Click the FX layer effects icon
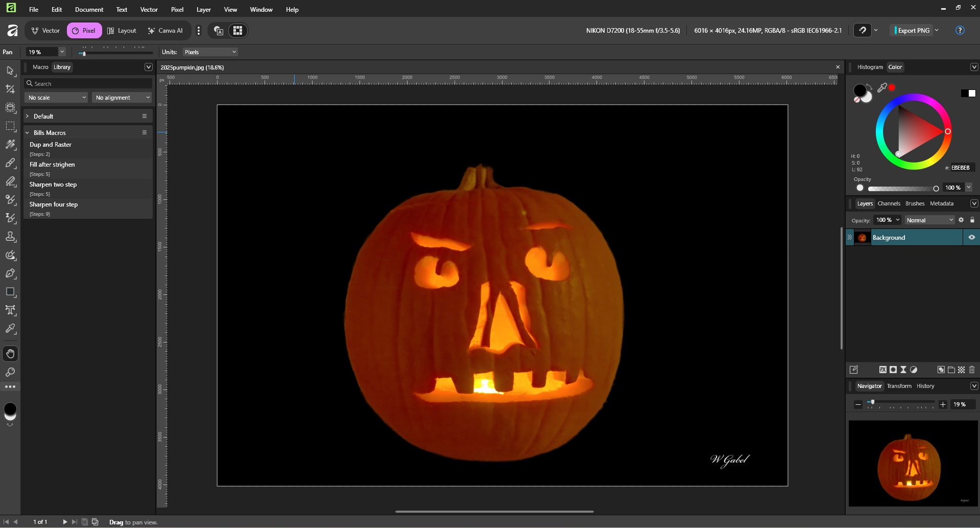The width and height of the screenshot is (980, 528). [882, 370]
